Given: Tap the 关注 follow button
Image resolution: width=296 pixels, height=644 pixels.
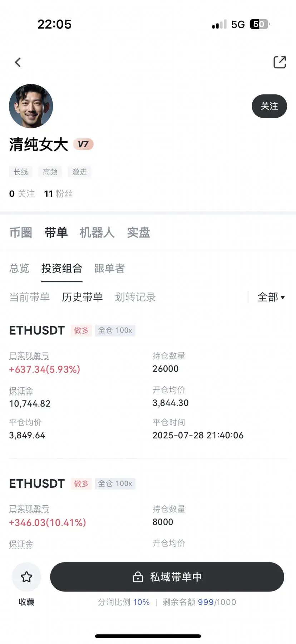Looking at the screenshot, I should click(x=269, y=106).
